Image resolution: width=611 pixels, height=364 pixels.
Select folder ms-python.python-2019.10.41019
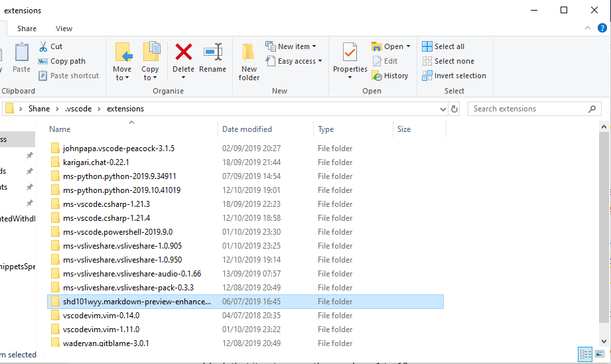(245, 190)
